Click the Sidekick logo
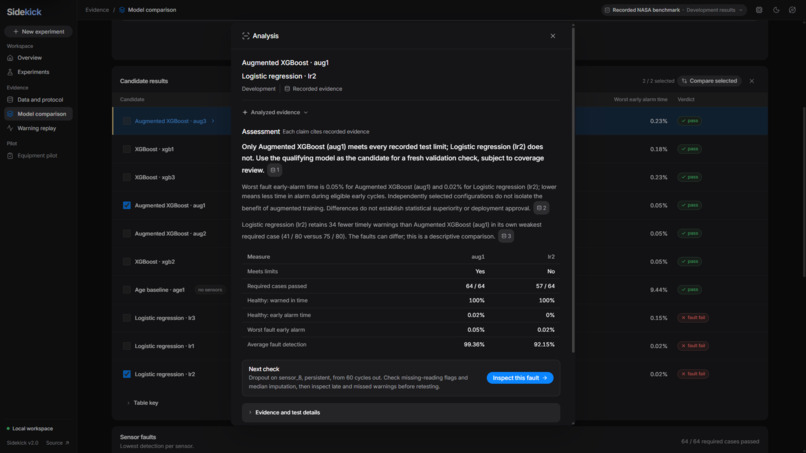806x453 pixels. coord(24,12)
